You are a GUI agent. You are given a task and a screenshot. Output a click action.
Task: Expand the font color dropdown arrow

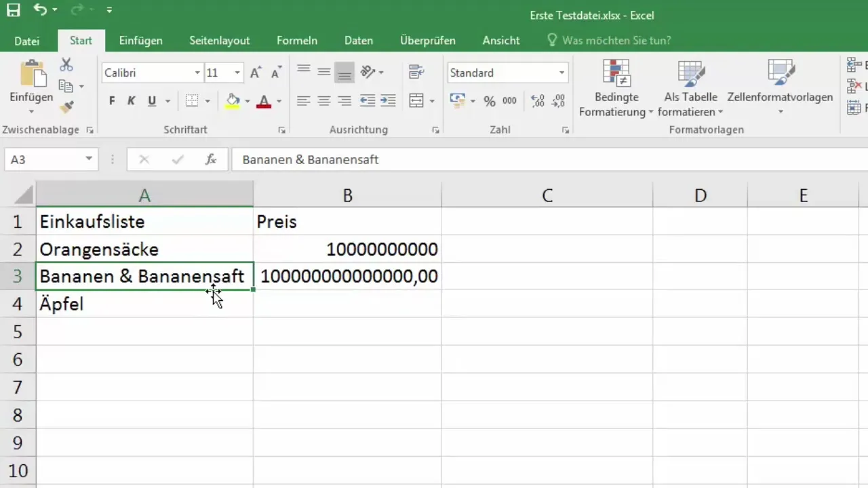pos(279,102)
